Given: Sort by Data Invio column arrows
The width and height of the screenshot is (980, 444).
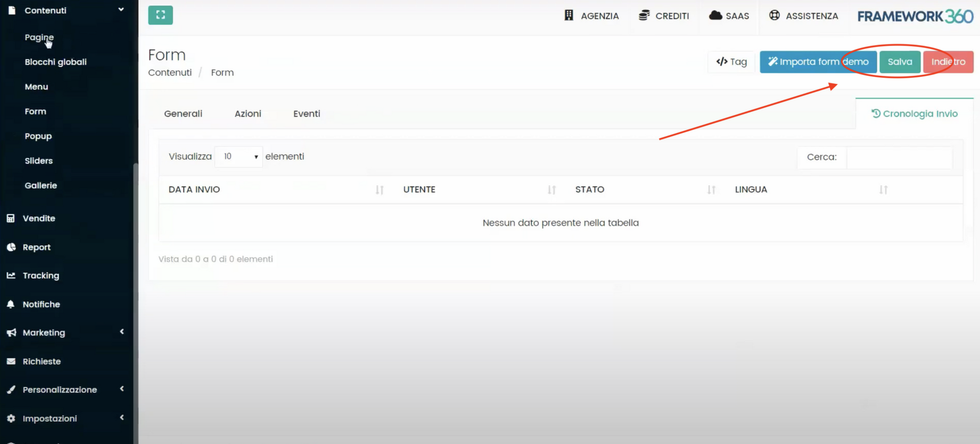Looking at the screenshot, I should tap(379, 190).
